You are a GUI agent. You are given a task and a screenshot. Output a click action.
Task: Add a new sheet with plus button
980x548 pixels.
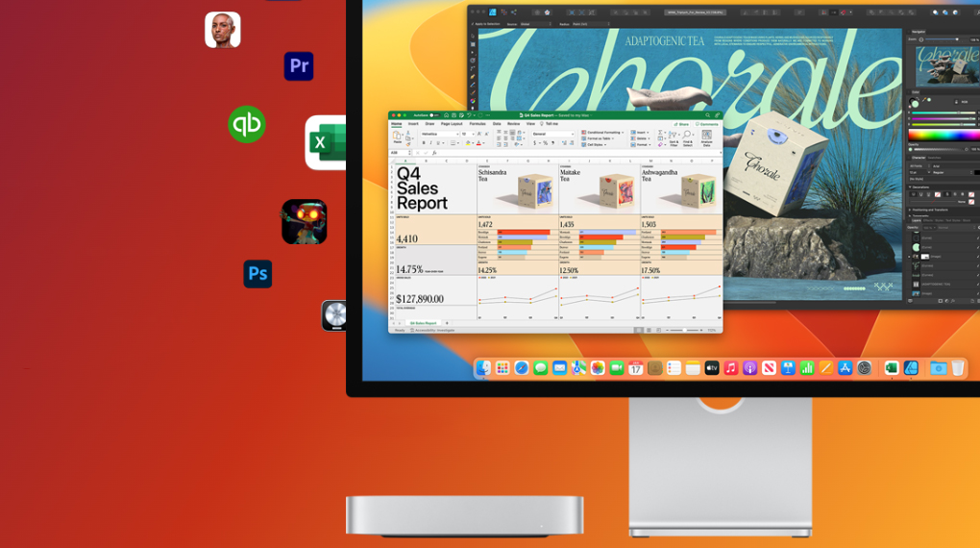point(446,323)
